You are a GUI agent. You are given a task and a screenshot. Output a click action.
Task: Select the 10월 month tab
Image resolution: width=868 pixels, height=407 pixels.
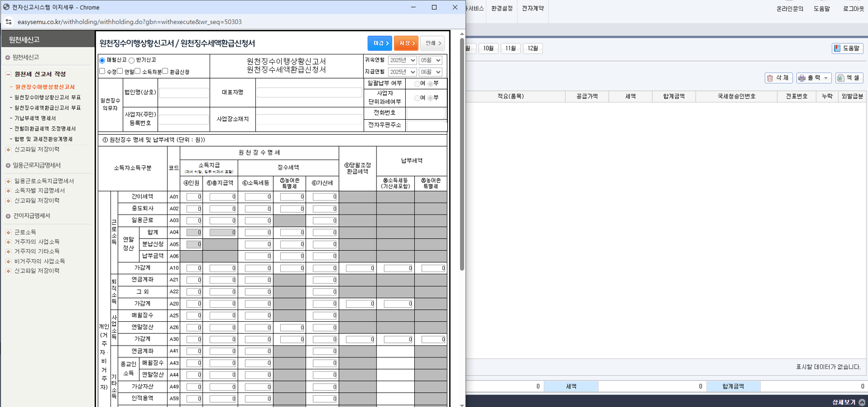tap(488, 49)
